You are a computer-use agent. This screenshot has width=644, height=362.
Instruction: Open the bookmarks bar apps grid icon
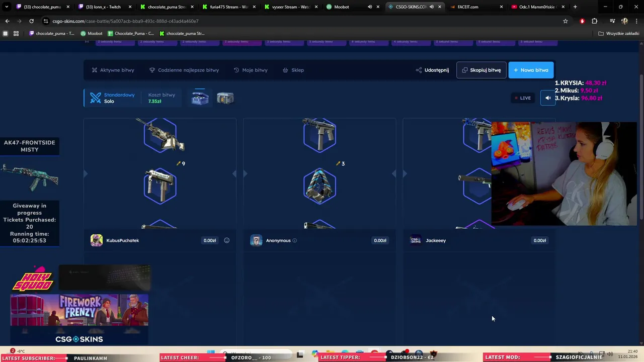click(x=16, y=34)
